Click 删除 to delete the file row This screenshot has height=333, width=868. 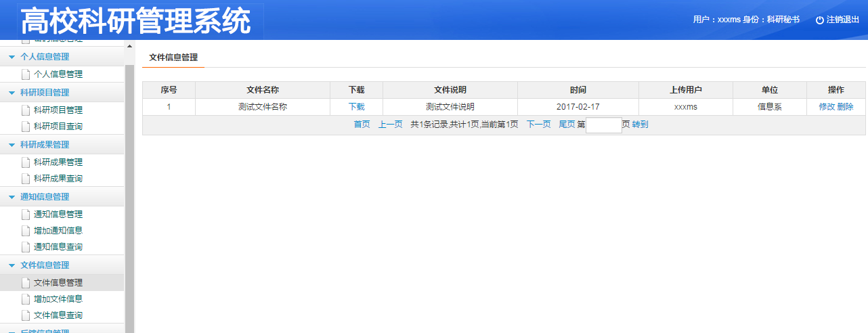coord(845,107)
